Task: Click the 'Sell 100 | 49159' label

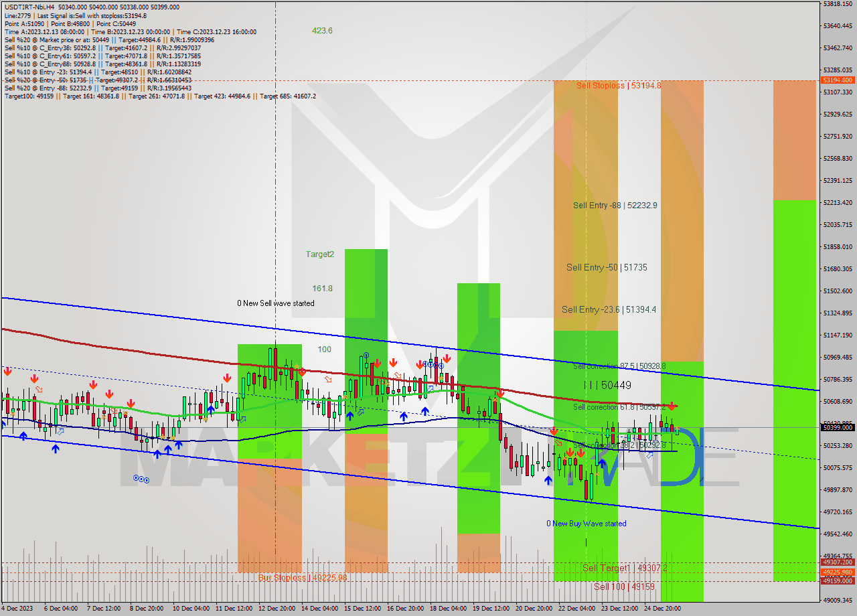Action: point(625,587)
